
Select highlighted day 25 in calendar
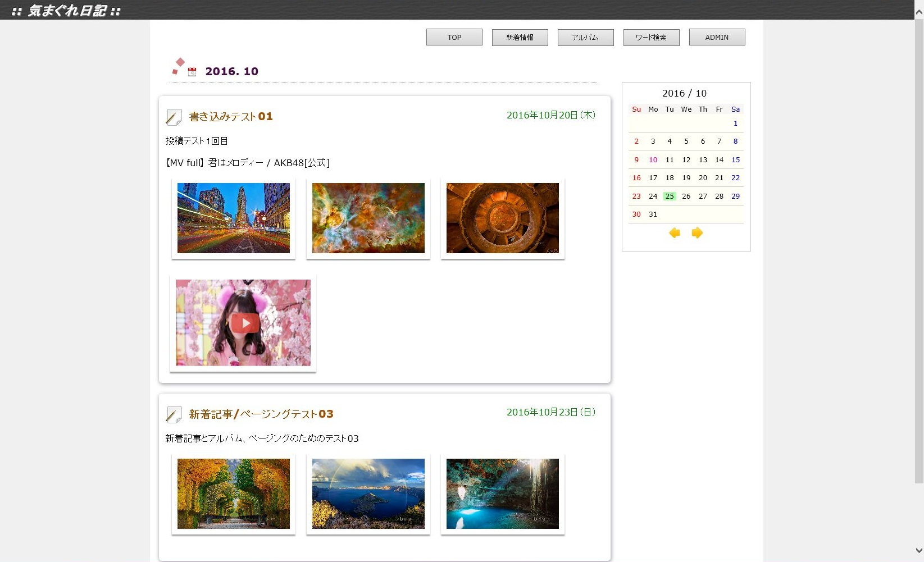[670, 197]
